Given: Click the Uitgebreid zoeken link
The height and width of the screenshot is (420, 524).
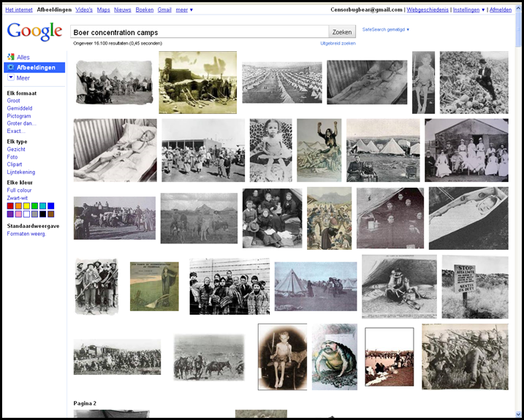Looking at the screenshot, I should (338, 43).
